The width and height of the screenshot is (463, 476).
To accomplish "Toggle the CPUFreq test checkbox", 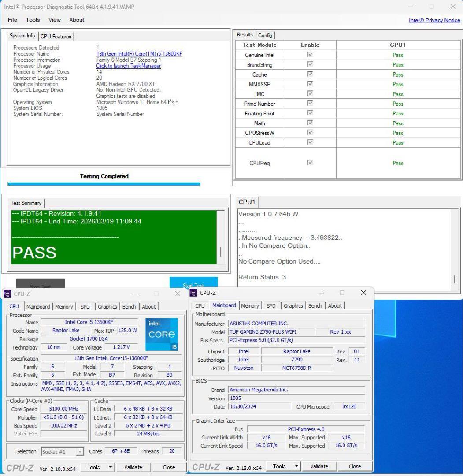I will click(310, 162).
